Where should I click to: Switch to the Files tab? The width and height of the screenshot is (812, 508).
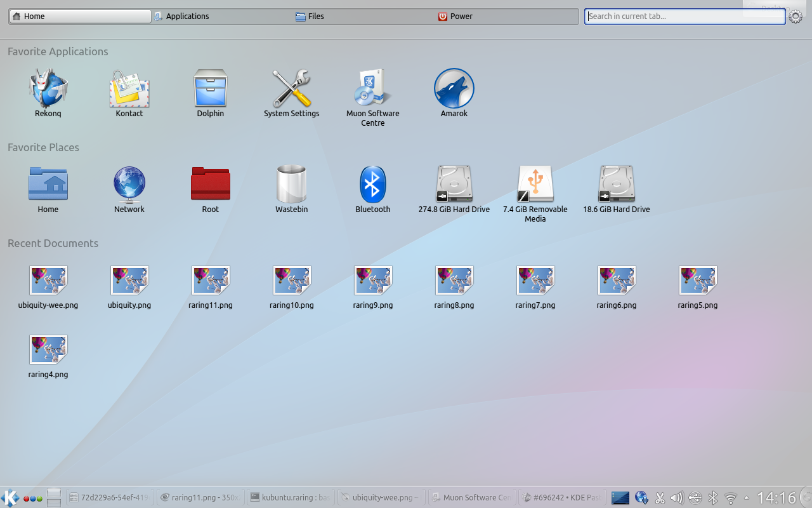(x=364, y=17)
